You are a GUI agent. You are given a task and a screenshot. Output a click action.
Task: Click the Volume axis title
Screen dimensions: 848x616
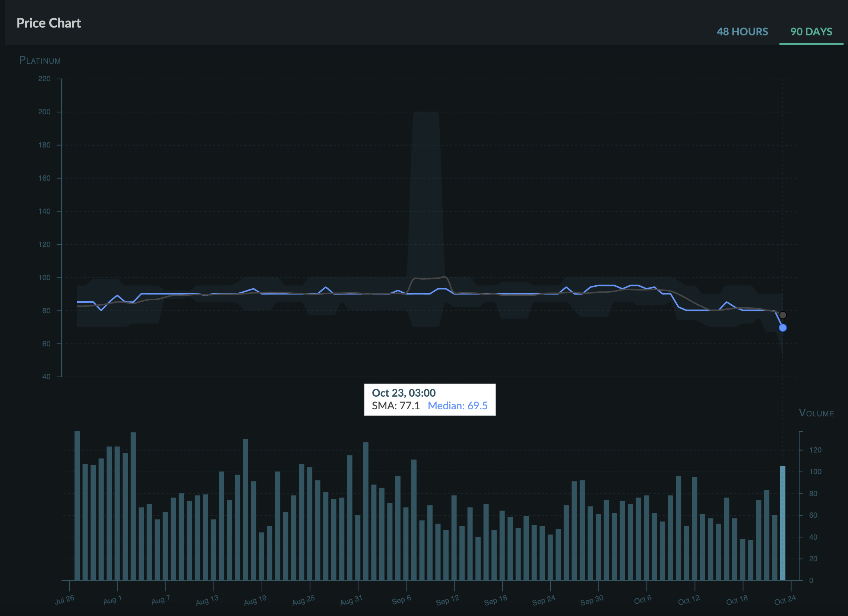click(816, 413)
